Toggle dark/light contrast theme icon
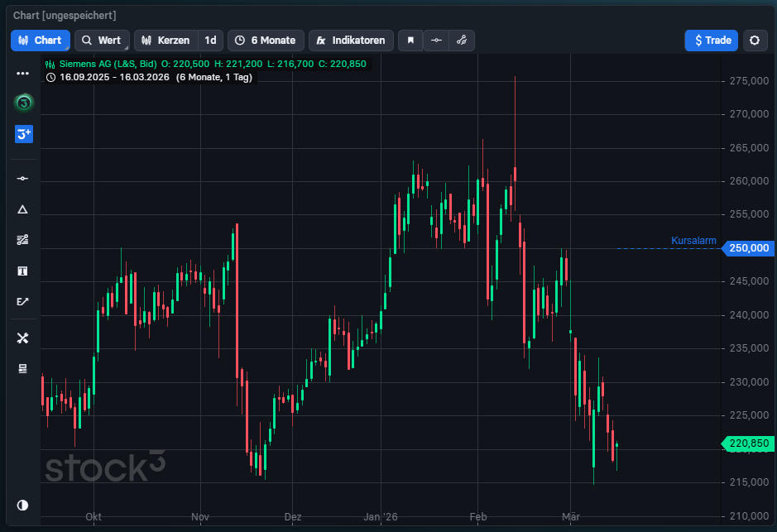Viewport: 777px width, 532px height. pos(23,505)
